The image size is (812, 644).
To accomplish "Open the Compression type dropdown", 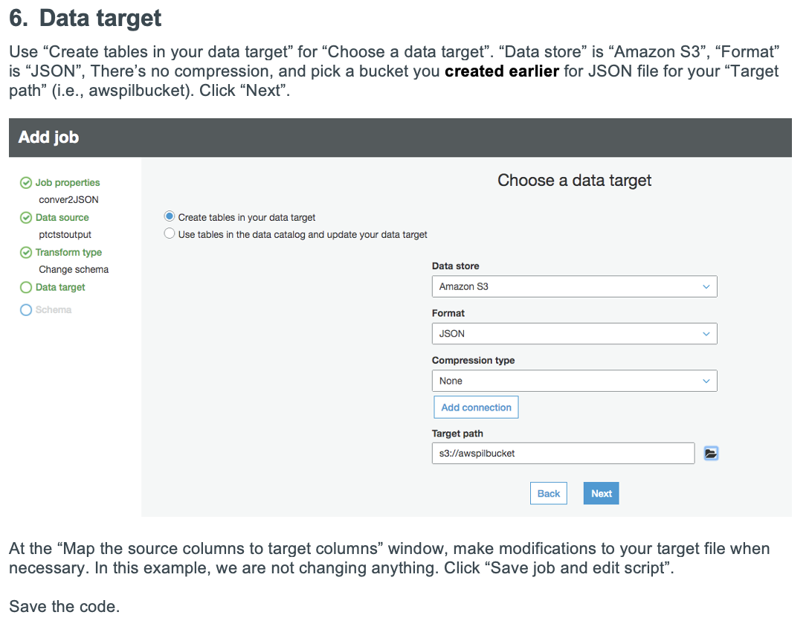I will (x=574, y=381).
